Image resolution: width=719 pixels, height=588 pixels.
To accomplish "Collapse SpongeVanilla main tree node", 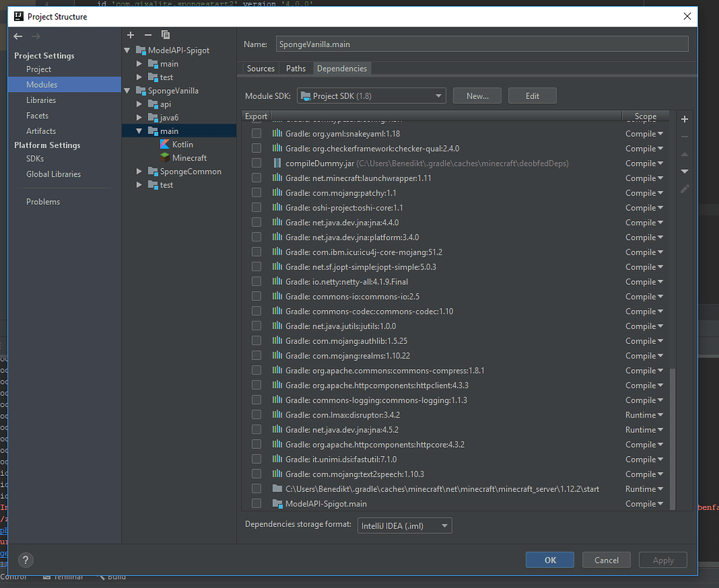I will coord(139,131).
